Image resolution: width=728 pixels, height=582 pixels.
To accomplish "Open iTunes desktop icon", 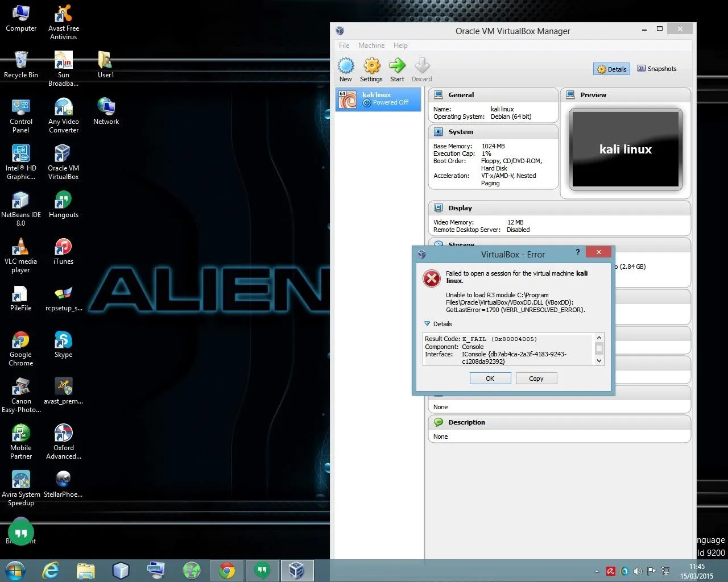I will click(64, 251).
